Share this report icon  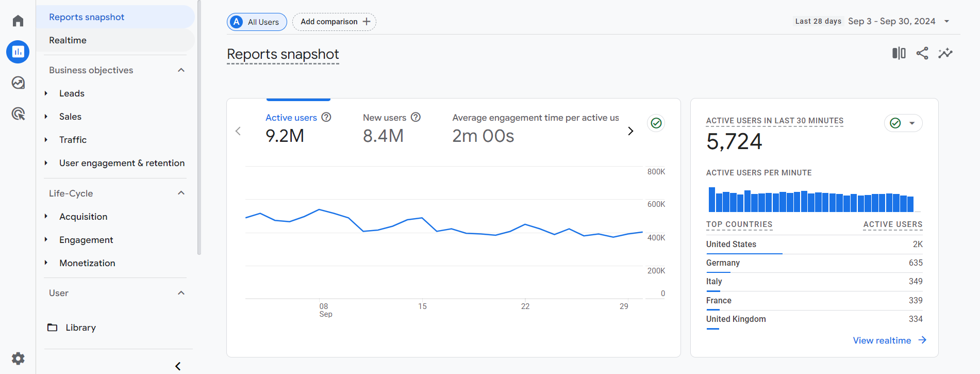[x=922, y=53]
